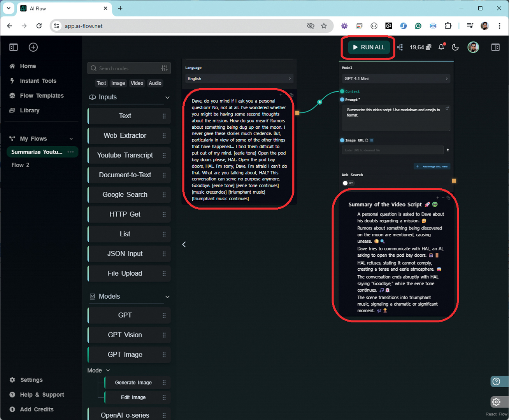Click the plus circle new flow icon

pos(33,47)
